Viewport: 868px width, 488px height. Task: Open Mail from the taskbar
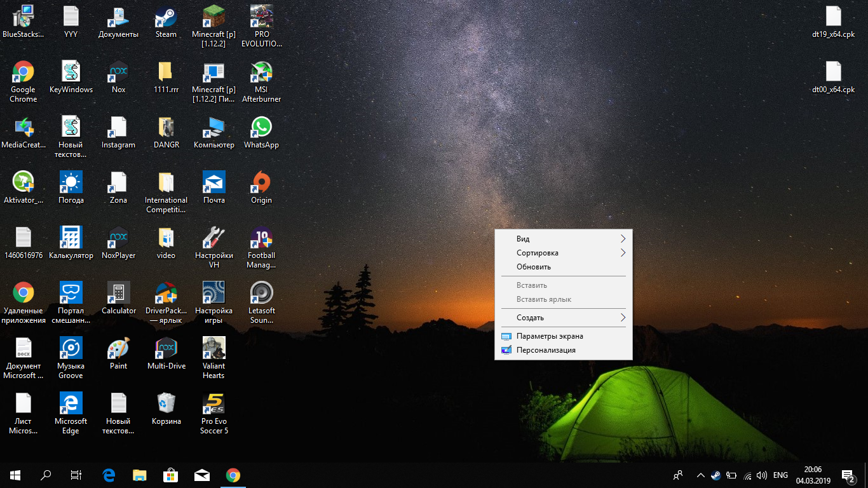[x=202, y=475]
